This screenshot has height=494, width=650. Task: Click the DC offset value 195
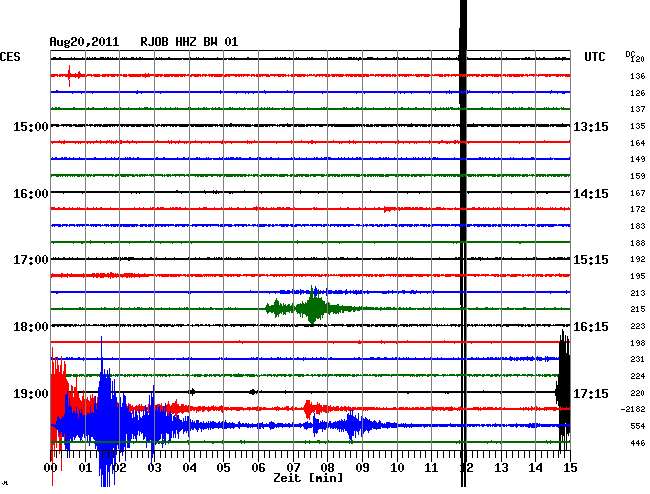(x=638, y=276)
